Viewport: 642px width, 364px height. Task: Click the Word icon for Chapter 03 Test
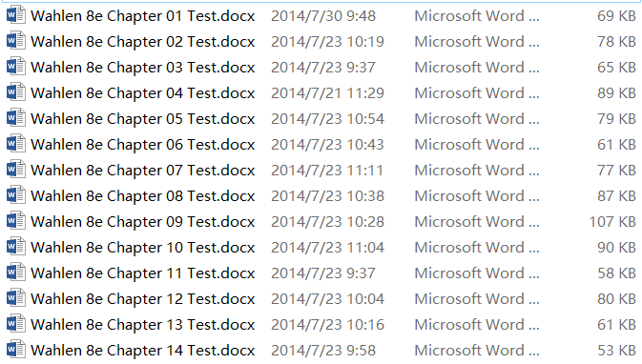point(16,67)
